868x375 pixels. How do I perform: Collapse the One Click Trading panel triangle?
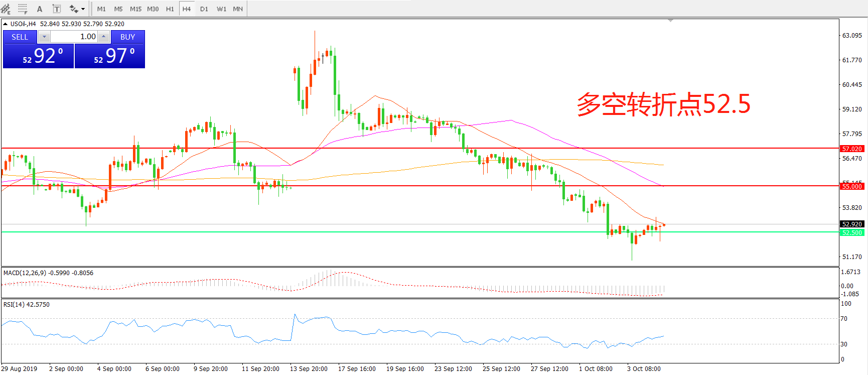5,24
